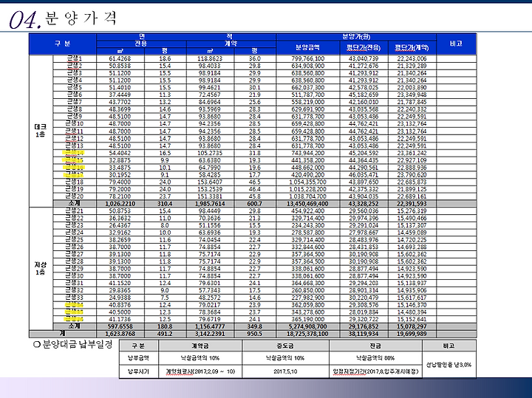Click the price cell 420,490,200
This screenshot has width=532, height=398.
(307, 174)
